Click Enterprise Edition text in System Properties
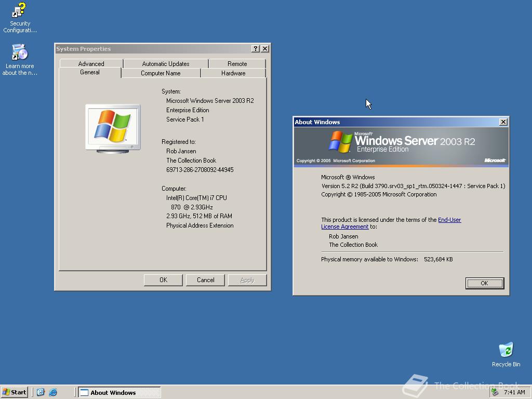This screenshot has height=399, width=532. [x=188, y=110]
